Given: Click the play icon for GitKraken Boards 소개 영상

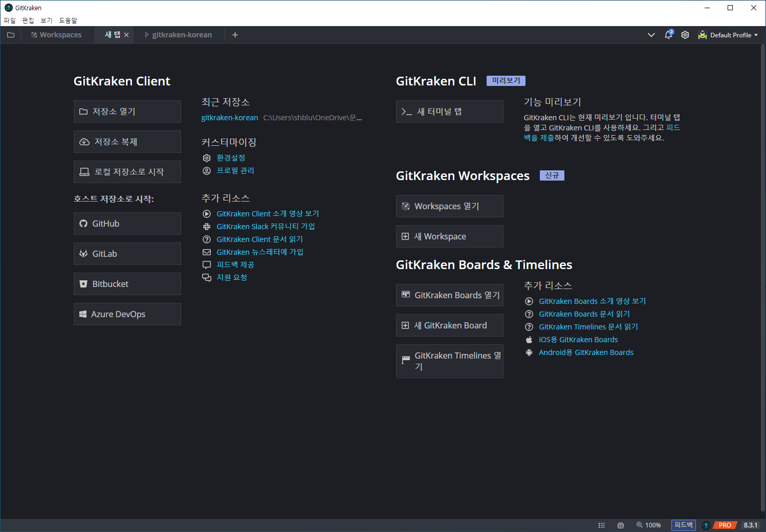Looking at the screenshot, I should pos(529,301).
